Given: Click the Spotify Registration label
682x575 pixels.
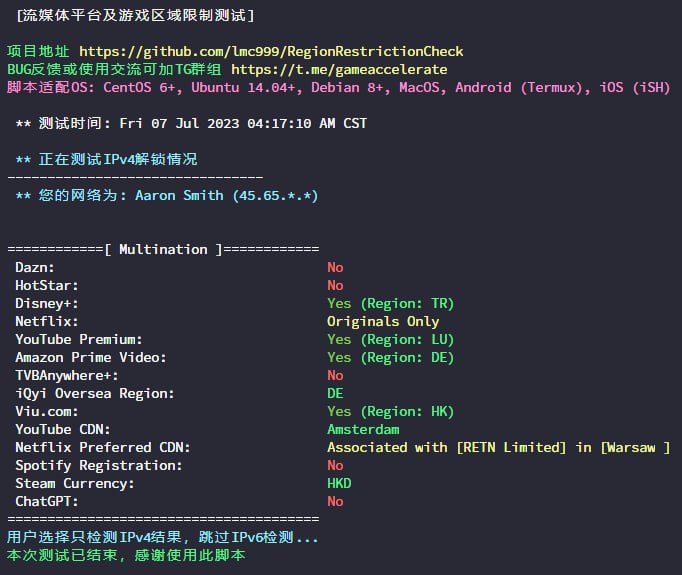Looking at the screenshot, I should click(x=98, y=465).
